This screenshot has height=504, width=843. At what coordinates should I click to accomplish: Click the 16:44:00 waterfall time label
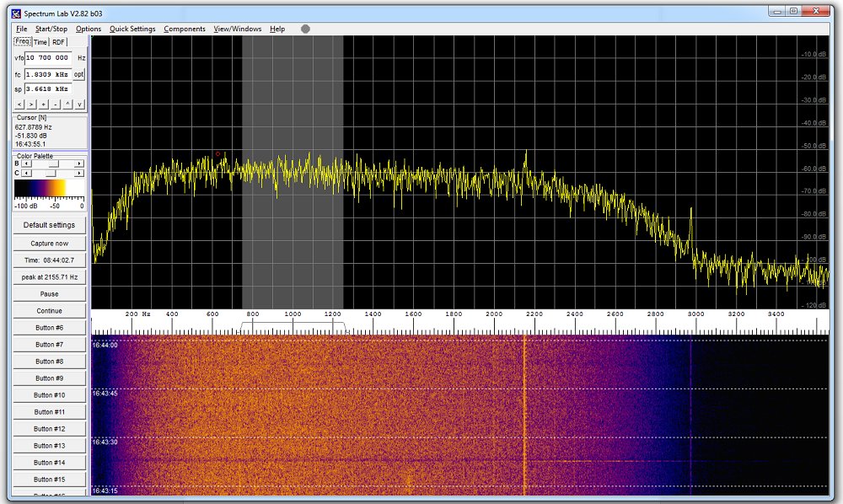(105, 345)
